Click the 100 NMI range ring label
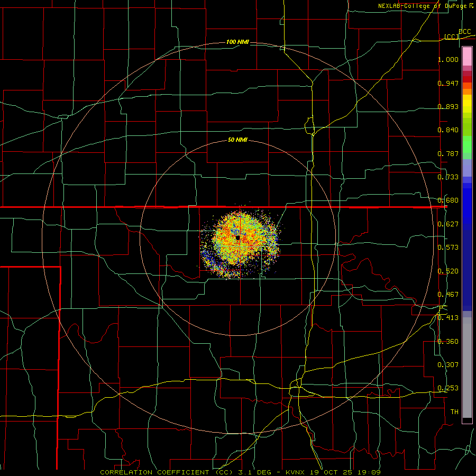The width and height of the screenshot is (476, 476). [x=237, y=42]
